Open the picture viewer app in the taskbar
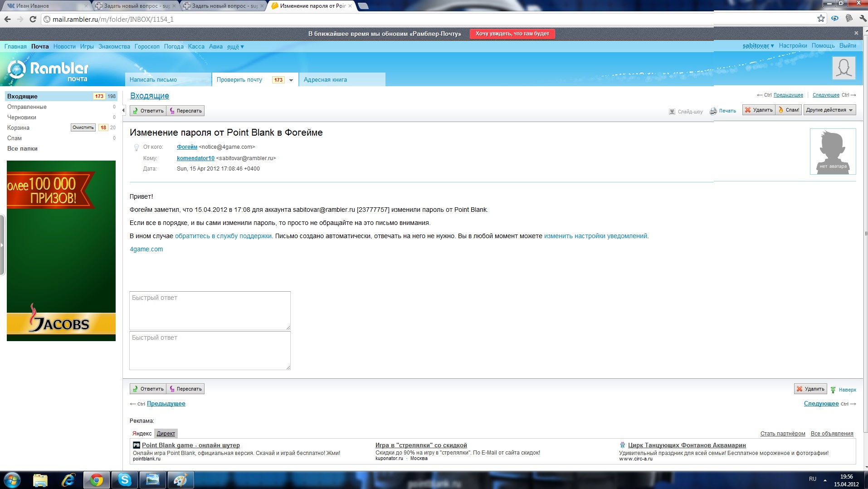This screenshot has height=489, width=868. pyautogui.click(x=153, y=480)
